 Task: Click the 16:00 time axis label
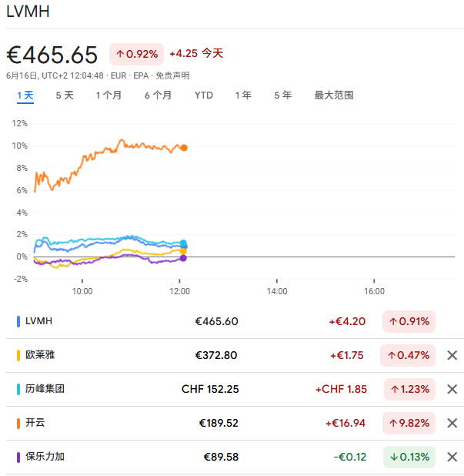pyautogui.click(x=374, y=291)
